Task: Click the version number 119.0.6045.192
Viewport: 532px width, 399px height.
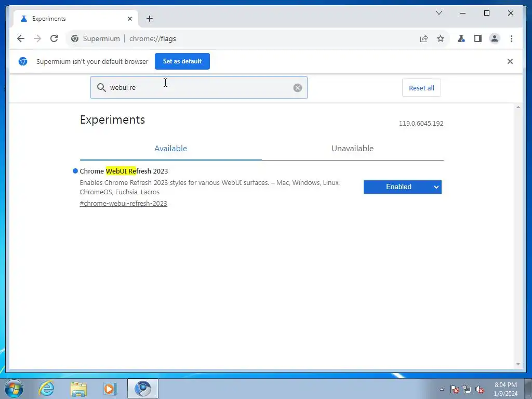Action: [x=421, y=124]
